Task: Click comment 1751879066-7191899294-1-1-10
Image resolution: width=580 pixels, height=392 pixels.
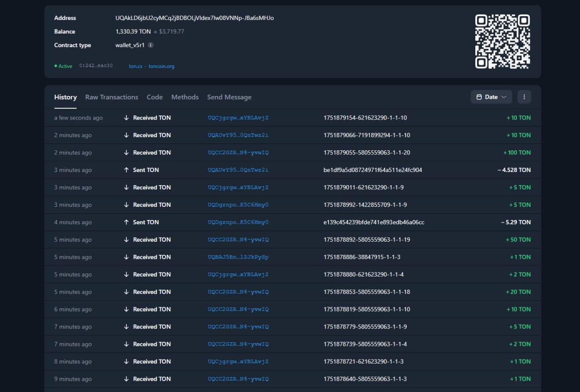Action: click(367, 135)
